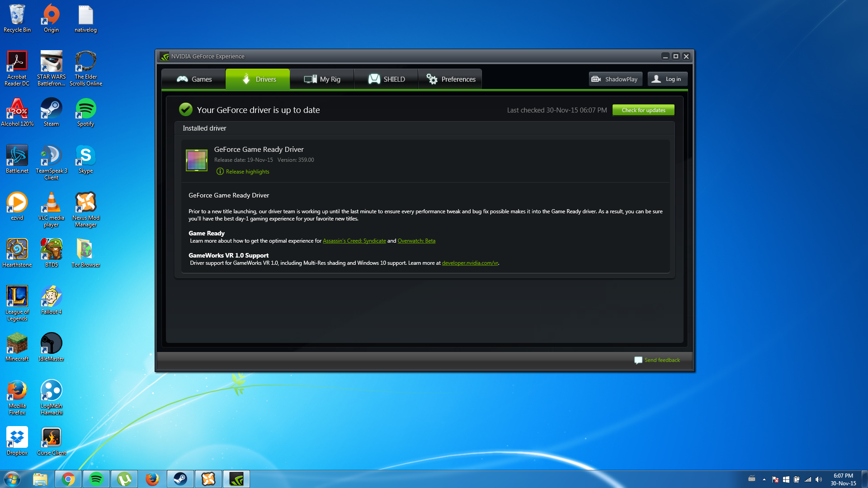Viewport: 868px width, 488px height.
Task: Open Chrome from the taskbar
Action: (x=68, y=479)
